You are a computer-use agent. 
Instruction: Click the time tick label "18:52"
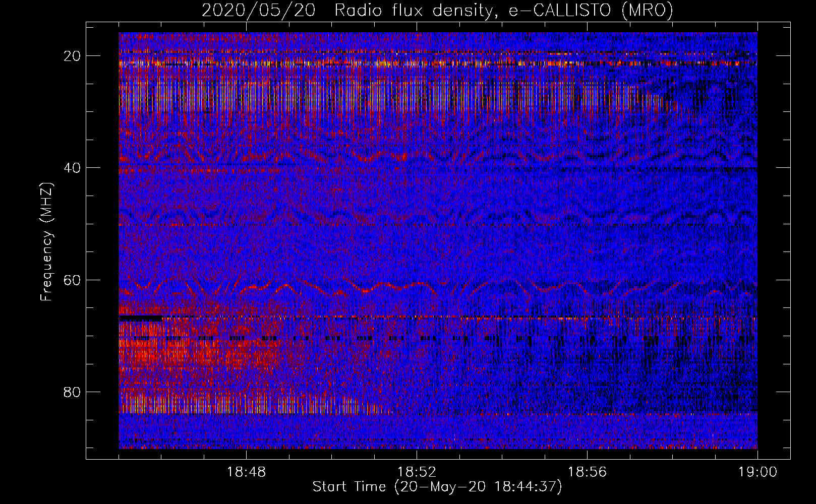pyautogui.click(x=417, y=472)
